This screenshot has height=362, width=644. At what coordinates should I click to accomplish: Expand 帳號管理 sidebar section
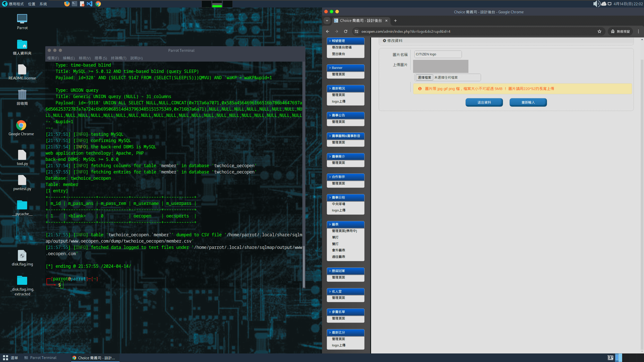coord(346,41)
